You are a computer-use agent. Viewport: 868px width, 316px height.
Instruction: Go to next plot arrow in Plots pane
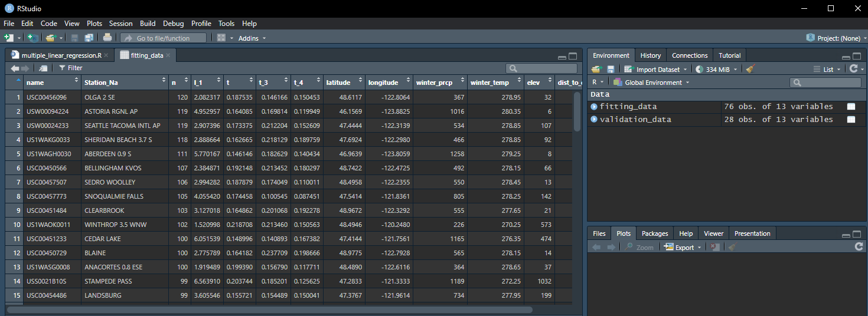pos(610,247)
